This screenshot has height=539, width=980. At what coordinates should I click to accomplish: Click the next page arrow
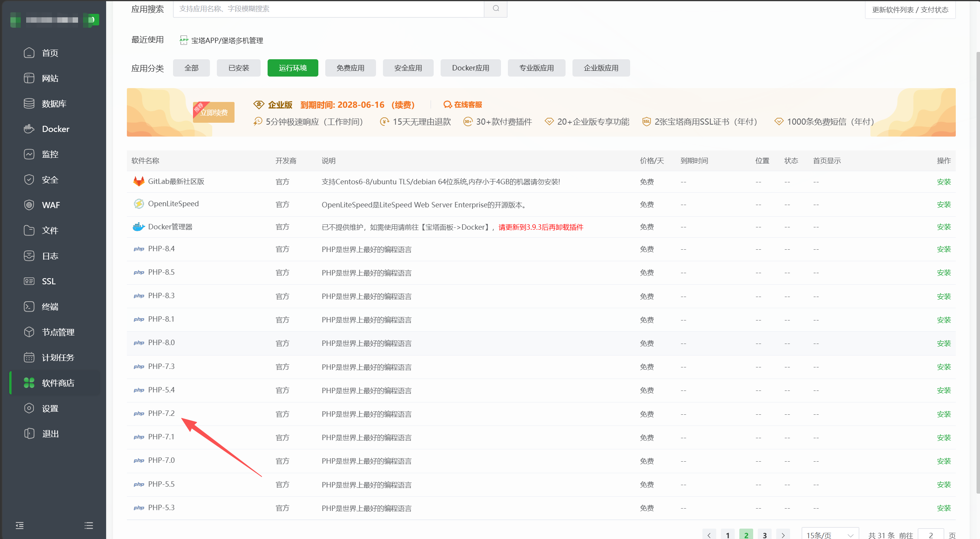(x=783, y=535)
